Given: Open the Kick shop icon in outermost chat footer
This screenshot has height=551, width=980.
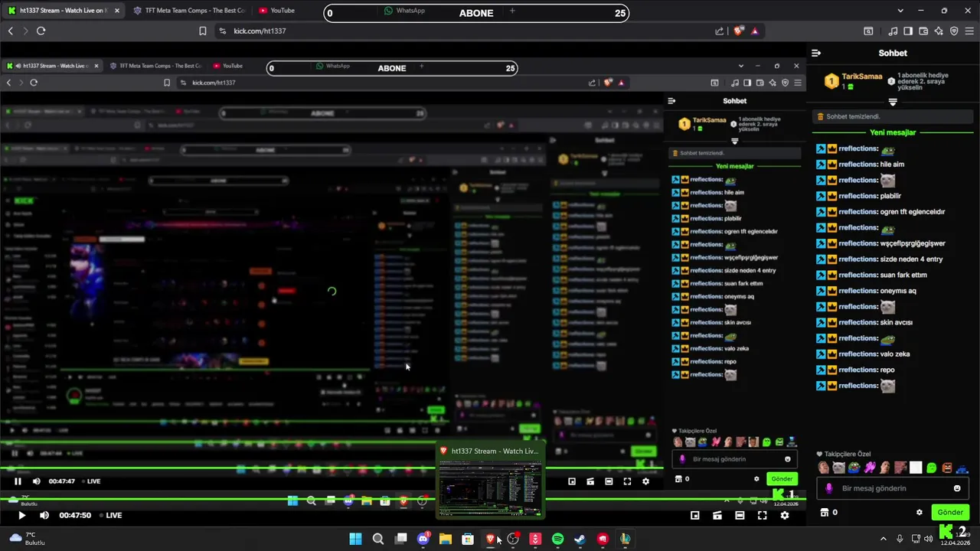Looking at the screenshot, I should click(x=825, y=513).
